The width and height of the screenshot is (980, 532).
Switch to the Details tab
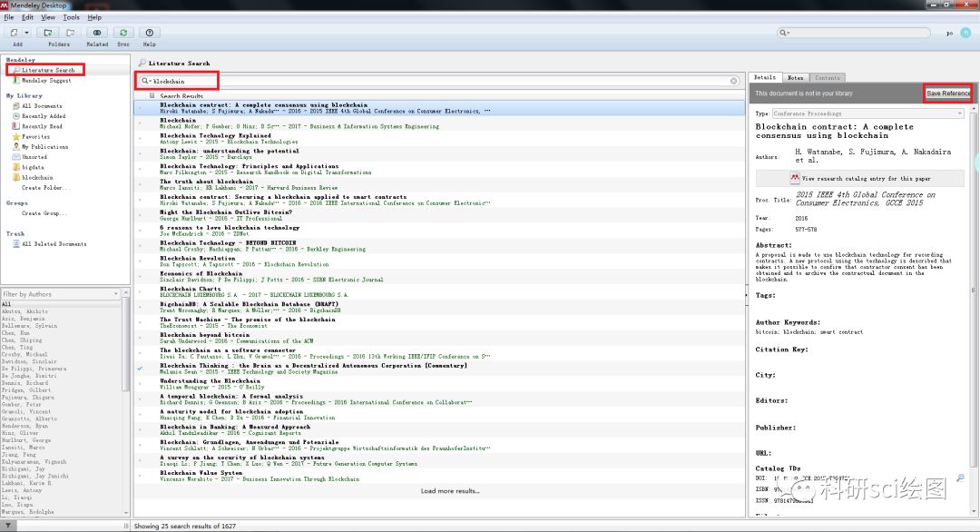tap(764, 77)
